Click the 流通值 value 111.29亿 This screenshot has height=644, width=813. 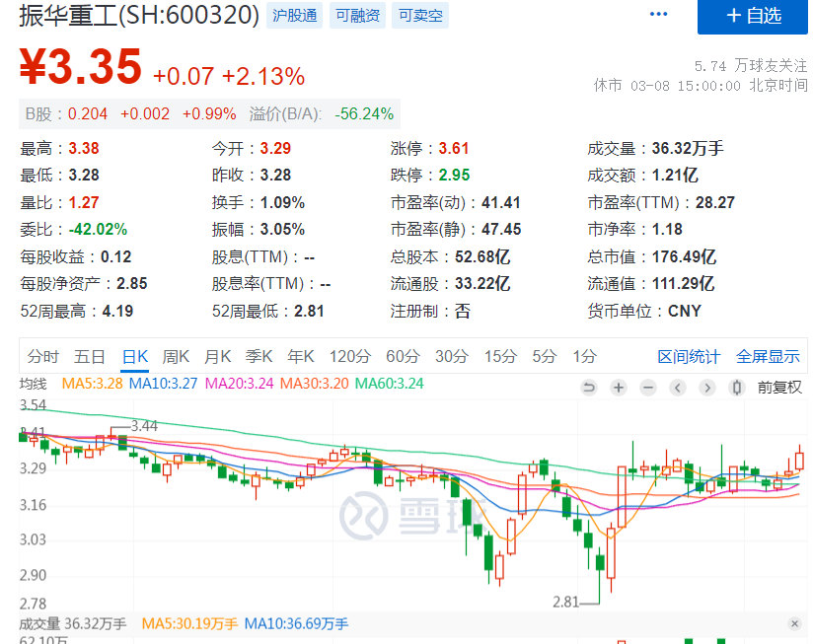pos(684,283)
